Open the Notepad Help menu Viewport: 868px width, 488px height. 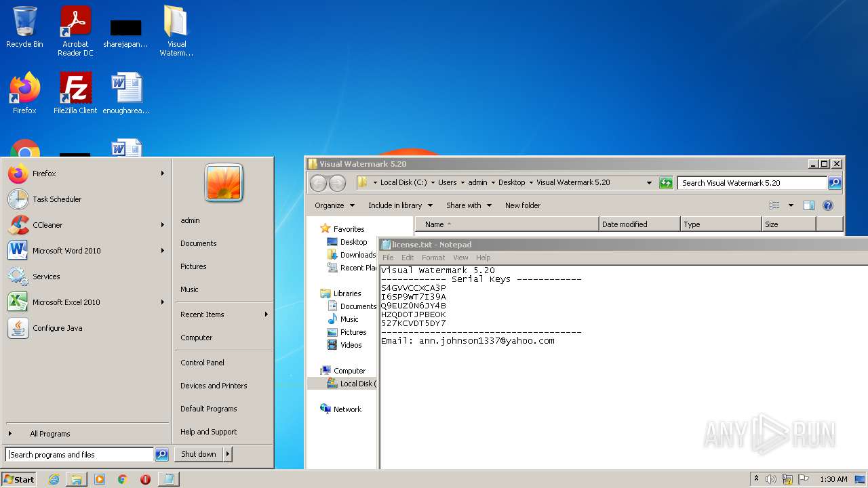click(483, 258)
